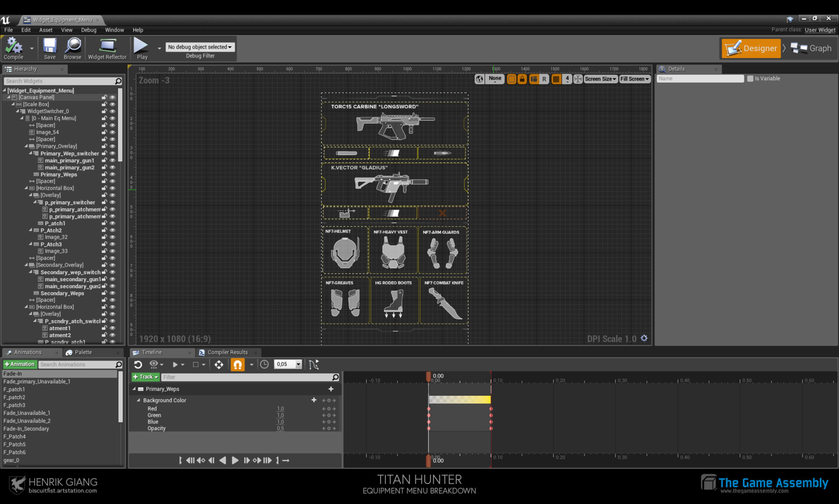Click the yellow Background Color key section
The width and height of the screenshot is (839, 504).
point(460,400)
